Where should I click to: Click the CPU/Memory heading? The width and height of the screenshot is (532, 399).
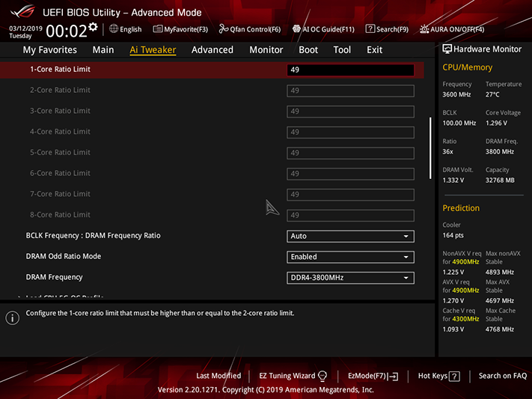click(467, 67)
